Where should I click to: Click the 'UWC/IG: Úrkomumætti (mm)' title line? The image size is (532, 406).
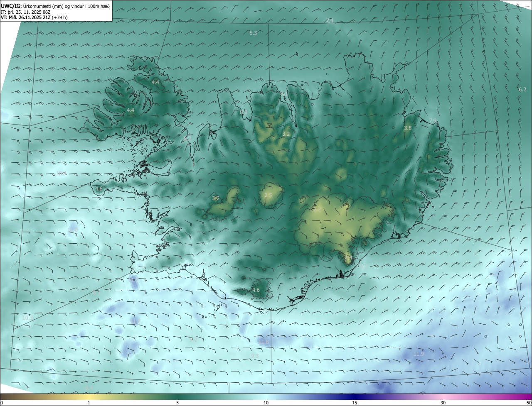coord(55,6)
